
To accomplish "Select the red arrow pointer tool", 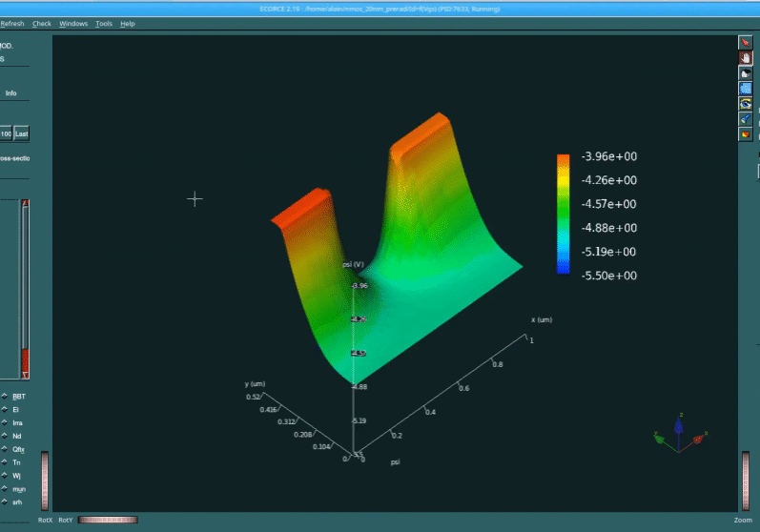I will pyautogui.click(x=746, y=43).
